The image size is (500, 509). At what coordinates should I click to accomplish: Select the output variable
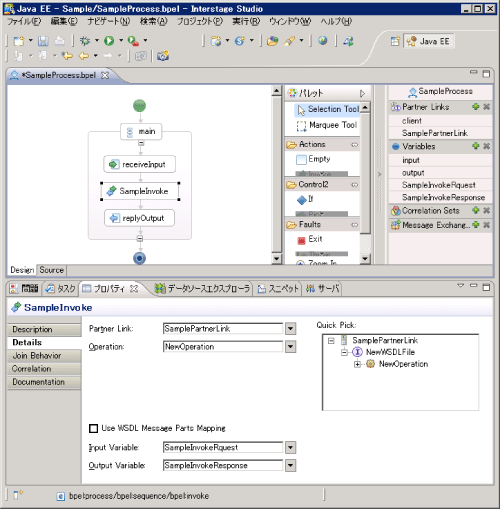(440, 173)
